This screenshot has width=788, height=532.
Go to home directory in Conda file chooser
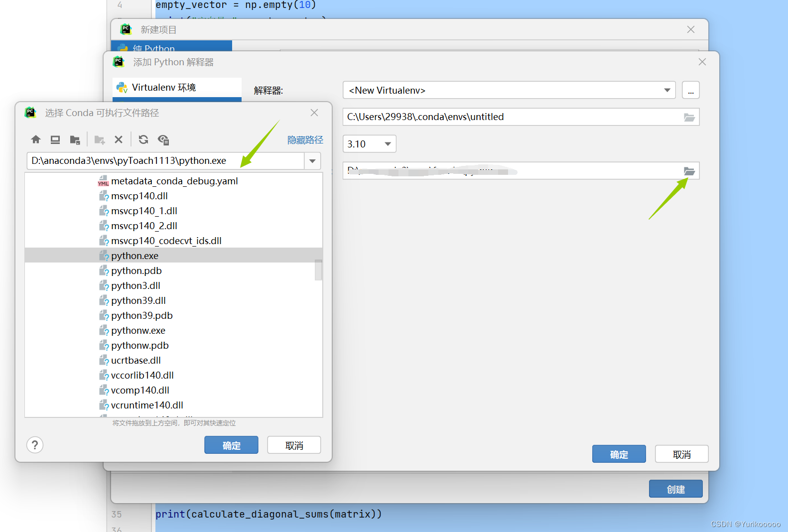click(x=36, y=139)
